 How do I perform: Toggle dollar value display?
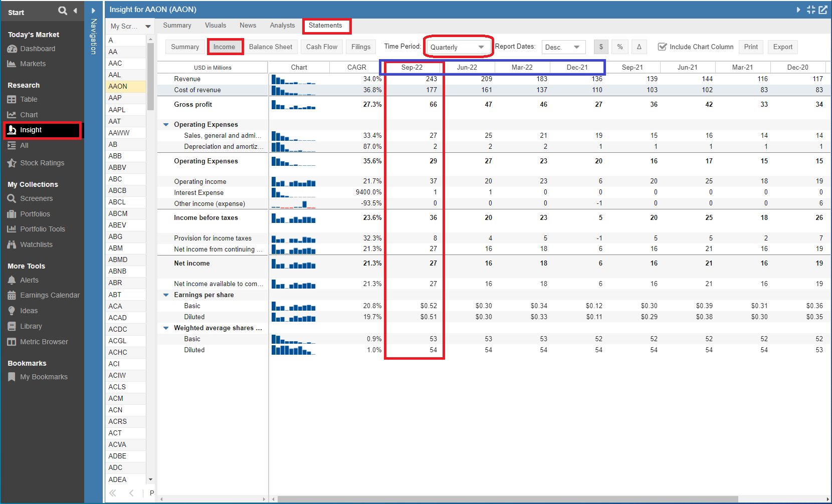pos(601,47)
